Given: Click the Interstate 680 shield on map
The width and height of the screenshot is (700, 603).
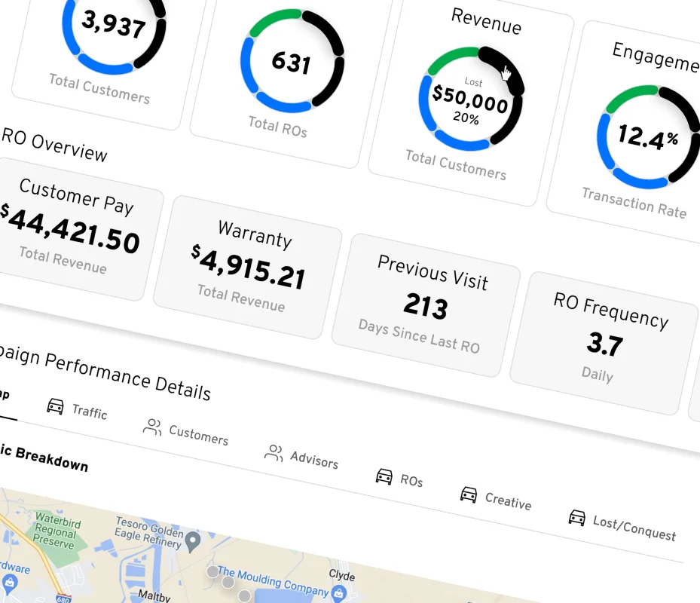Looking at the screenshot, I should tap(63, 598).
